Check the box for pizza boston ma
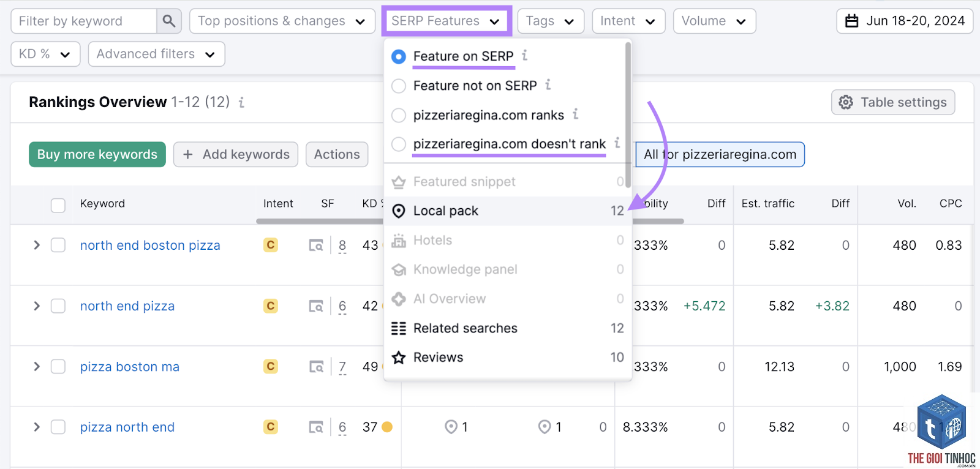 pyautogui.click(x=58, y=367)
